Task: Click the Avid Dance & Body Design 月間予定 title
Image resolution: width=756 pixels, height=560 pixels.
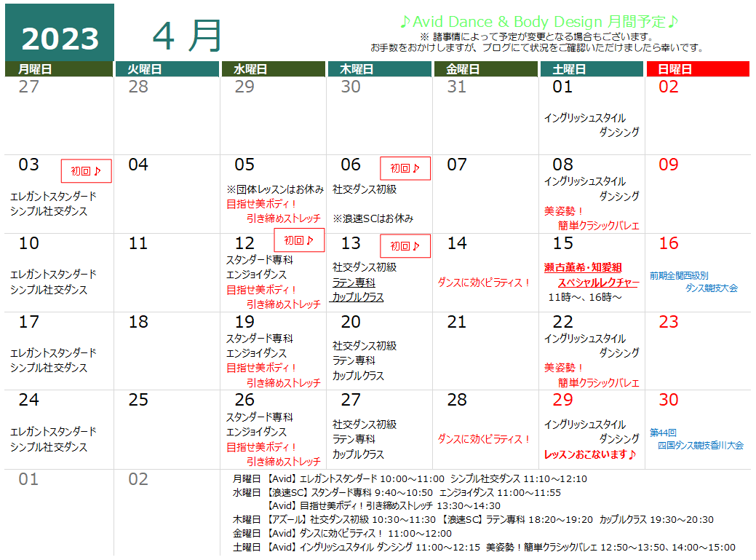Action: 539,22
